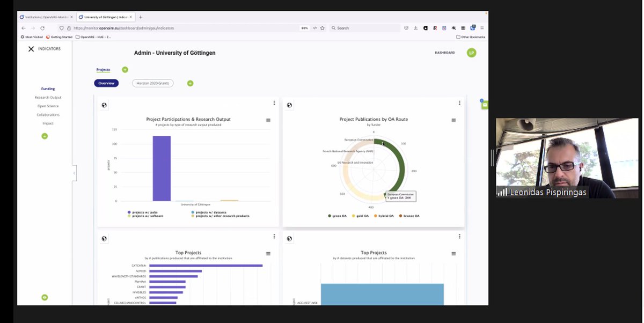
Task: Close the Indicators sidebar with the X icon
Action: (x=31, y=49)
